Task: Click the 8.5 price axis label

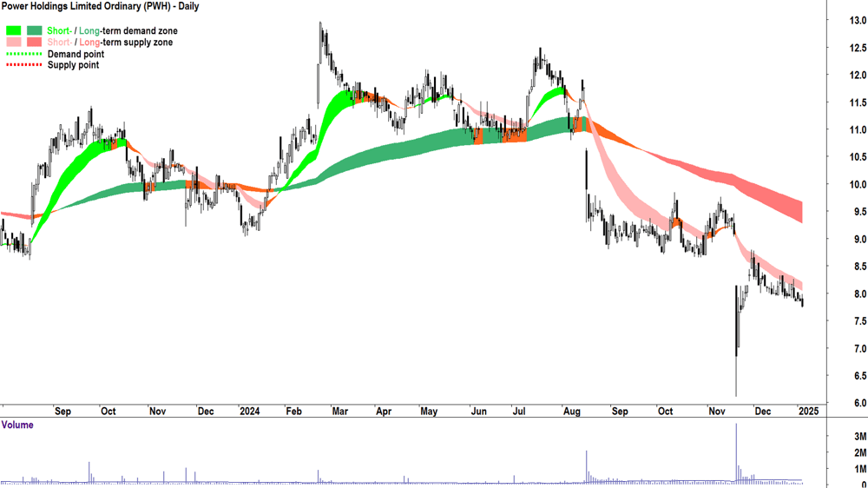Action: point(859,267)
